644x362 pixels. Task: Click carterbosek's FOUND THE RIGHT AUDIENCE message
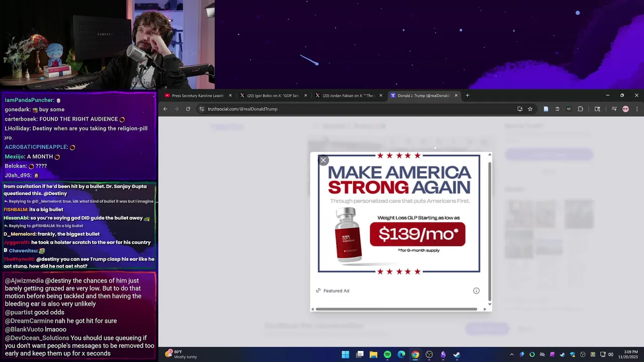[x=65, y=119]
